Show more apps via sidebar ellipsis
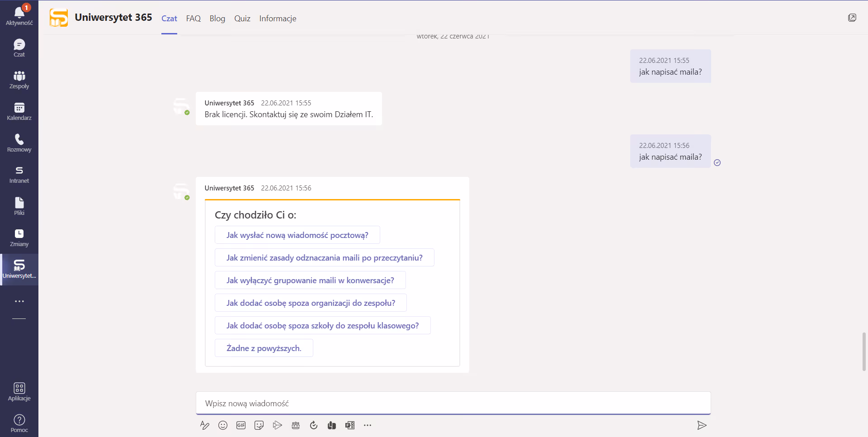 (x=19, y=301)
